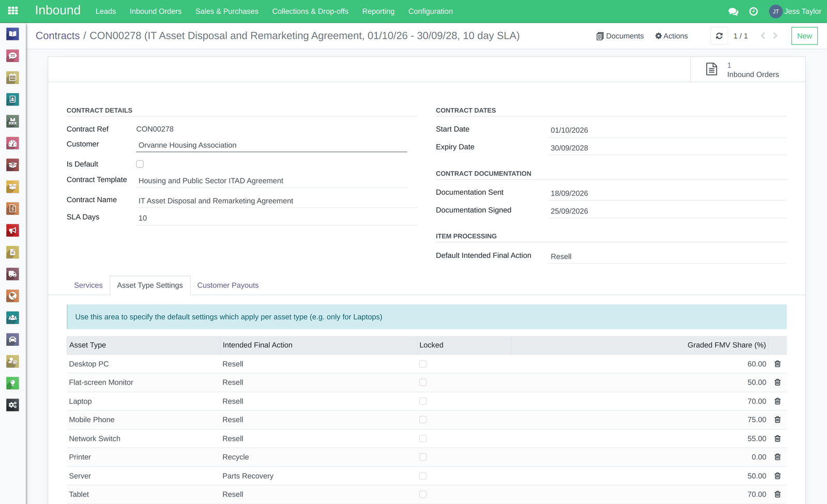Toggle Locked checkbox for Desktop PC
This screenshot has width=827, height=504.
pyautogui.click(x=423, y=364)
